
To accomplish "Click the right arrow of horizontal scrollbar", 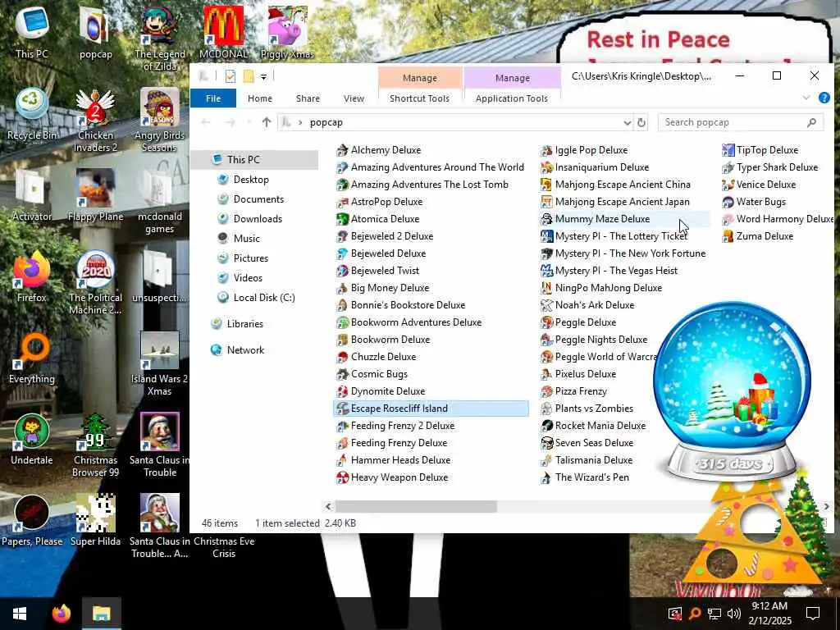I will 827,506.
